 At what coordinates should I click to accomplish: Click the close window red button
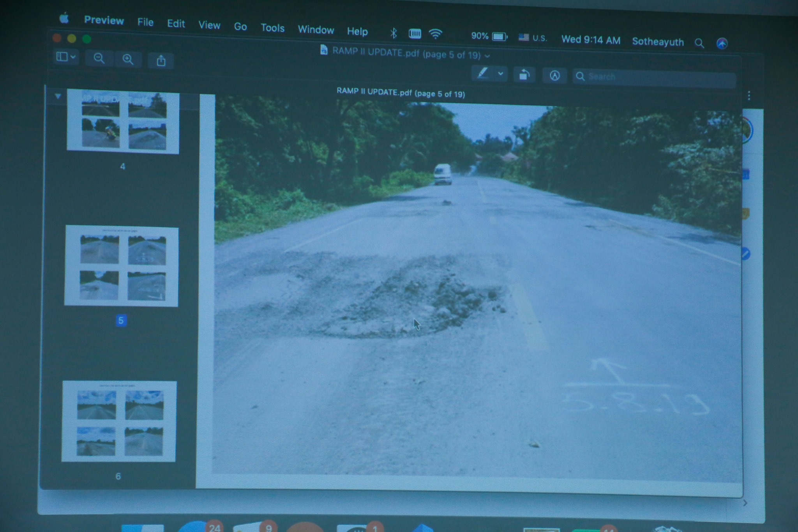[x=57, y=38]
